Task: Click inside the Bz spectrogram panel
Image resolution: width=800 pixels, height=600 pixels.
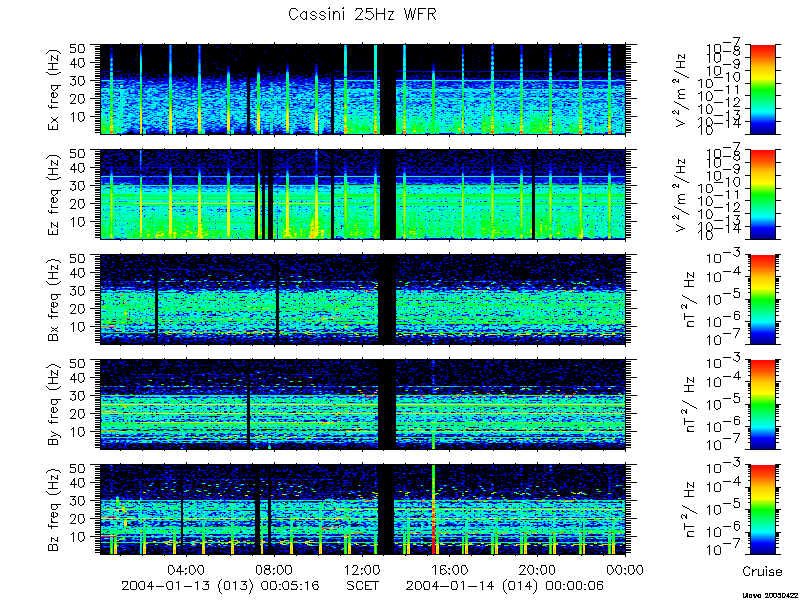Action: click(363, 510)
